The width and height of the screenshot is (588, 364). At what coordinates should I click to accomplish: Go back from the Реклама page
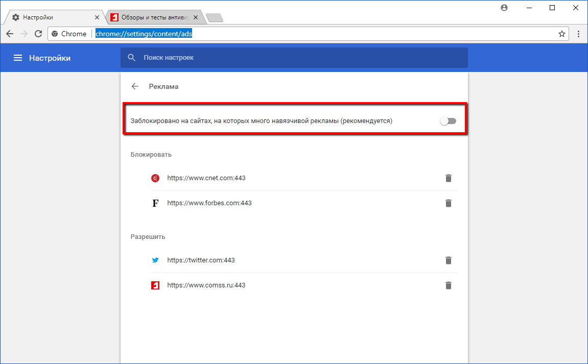[x=135, y=87]
